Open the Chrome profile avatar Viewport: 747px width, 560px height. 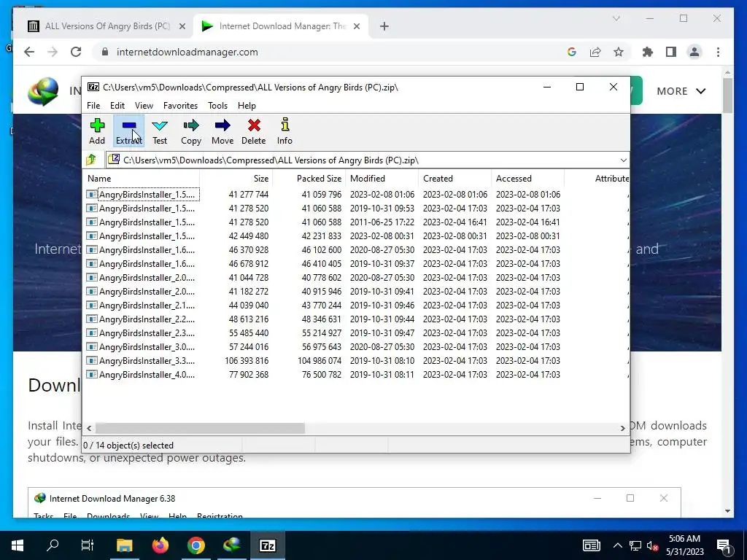tap(694, 52)
